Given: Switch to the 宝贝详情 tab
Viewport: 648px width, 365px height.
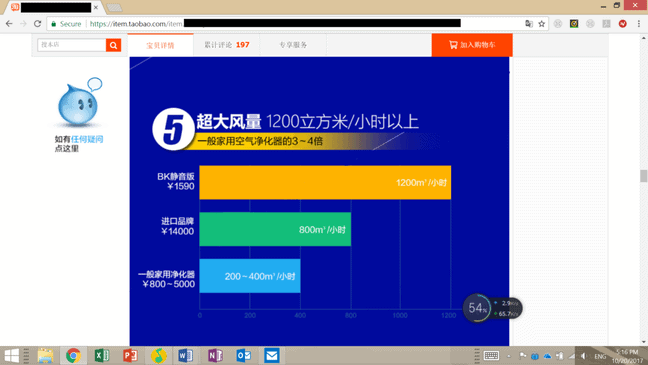Looking at the screenshot, I should [x=160, y=45].
